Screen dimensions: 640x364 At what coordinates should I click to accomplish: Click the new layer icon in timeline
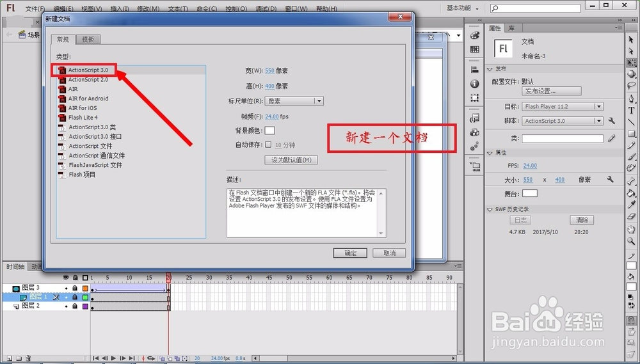[x=10, y=358]
